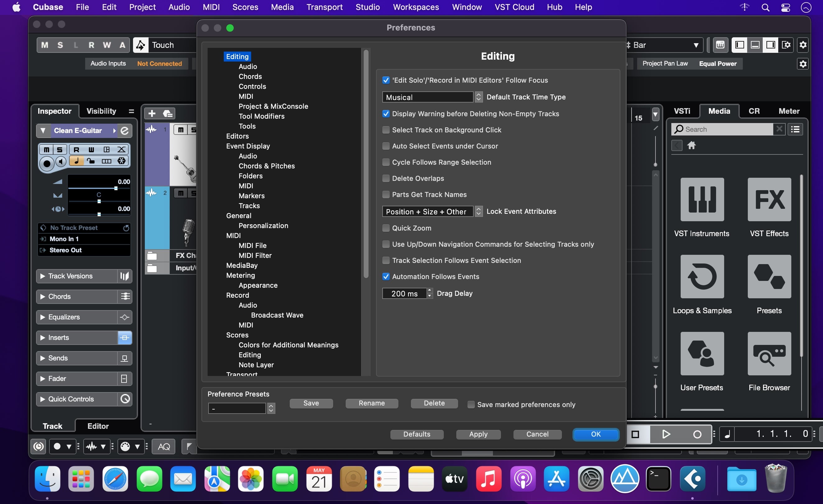This screenshot has height=504, width=823.
Task: Click the Add Track plus icon
Action: tap(152, 113)
